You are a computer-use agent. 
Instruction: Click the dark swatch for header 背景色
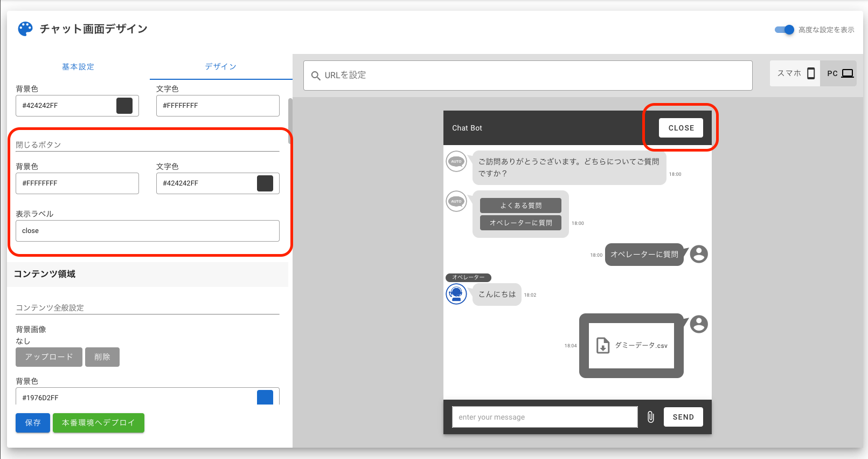[x=124, y=106]
